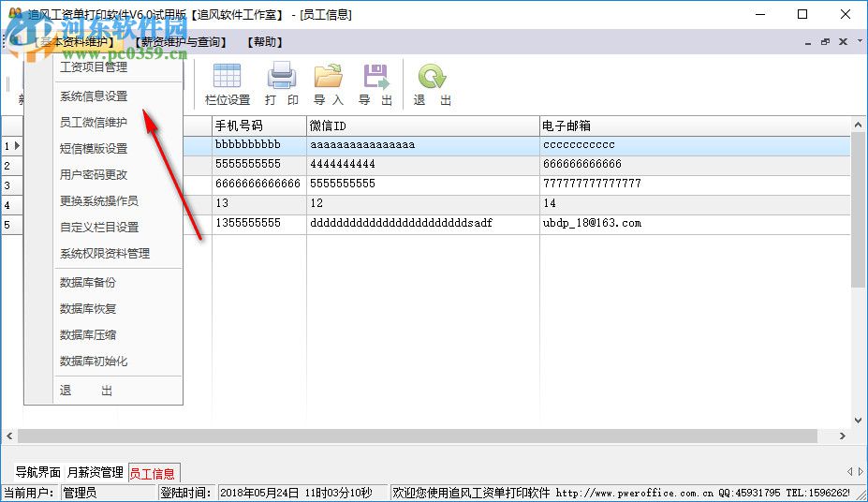
Task: Switch to the 导航界面 tab
Action: click(37, 473)
